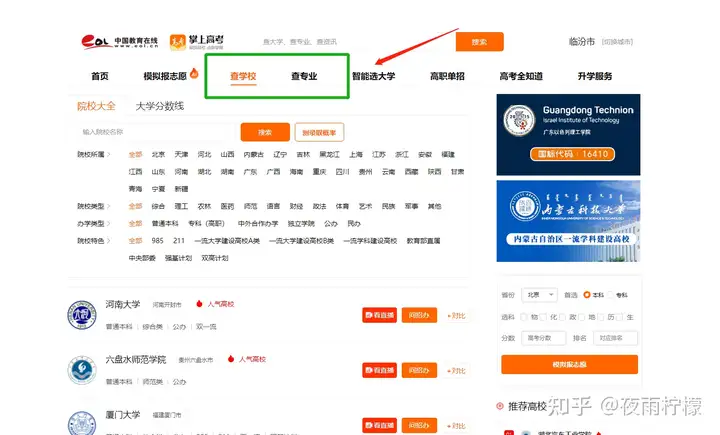The width and height of the screenshot is (720, 435).
Task: Check the 历 subject checkbox
Action: coord(601,317)
